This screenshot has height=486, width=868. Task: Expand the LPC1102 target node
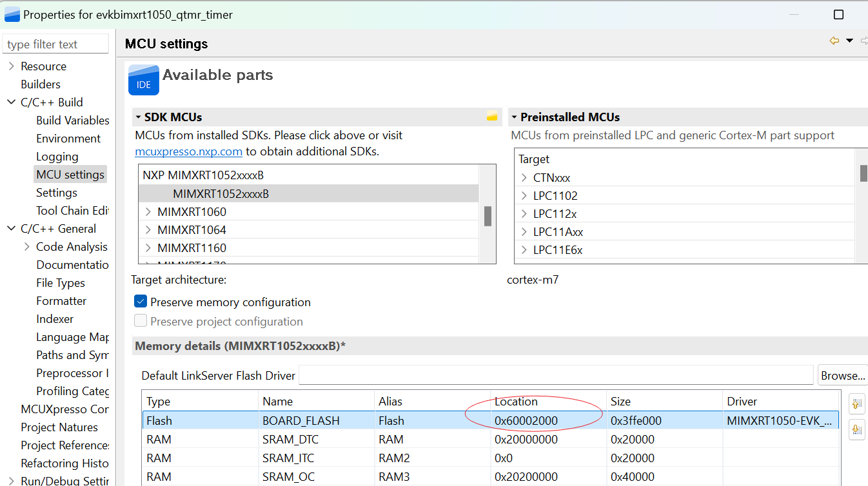click(x=524, y=196)
